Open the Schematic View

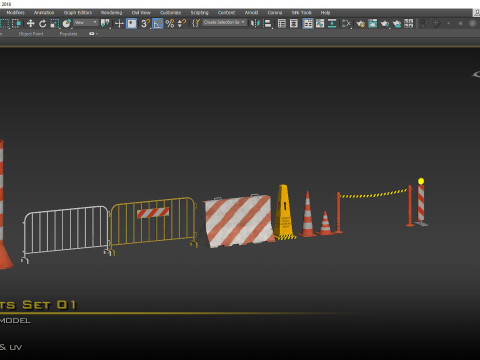[332, 23]
